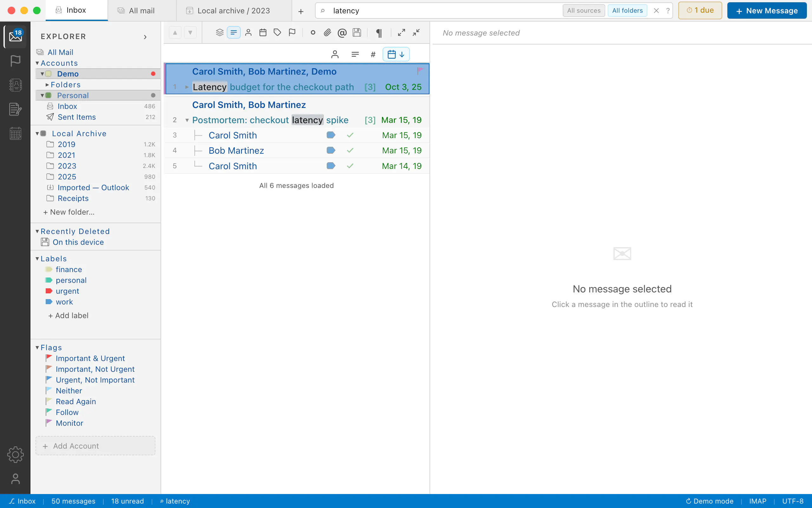Image resolution: width=812 pixels, height=508 pixels.
Task: Collapse the Flags section triangle
Action: coord(37,348)
